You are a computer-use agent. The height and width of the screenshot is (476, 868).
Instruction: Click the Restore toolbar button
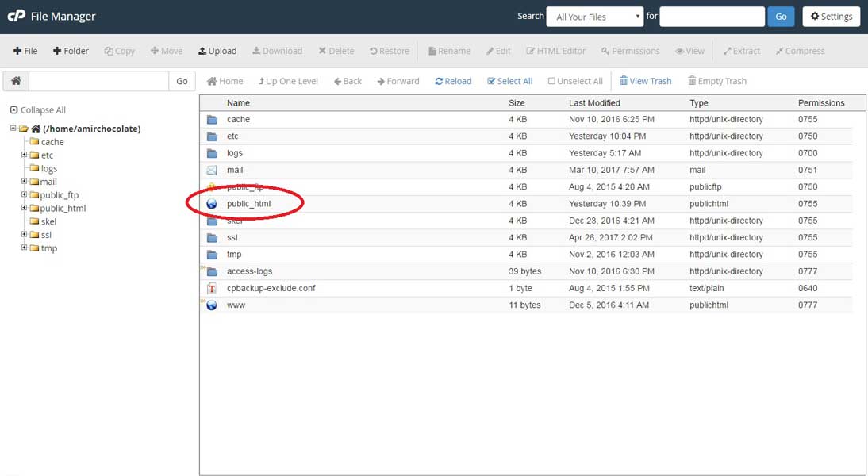[390, 51]
